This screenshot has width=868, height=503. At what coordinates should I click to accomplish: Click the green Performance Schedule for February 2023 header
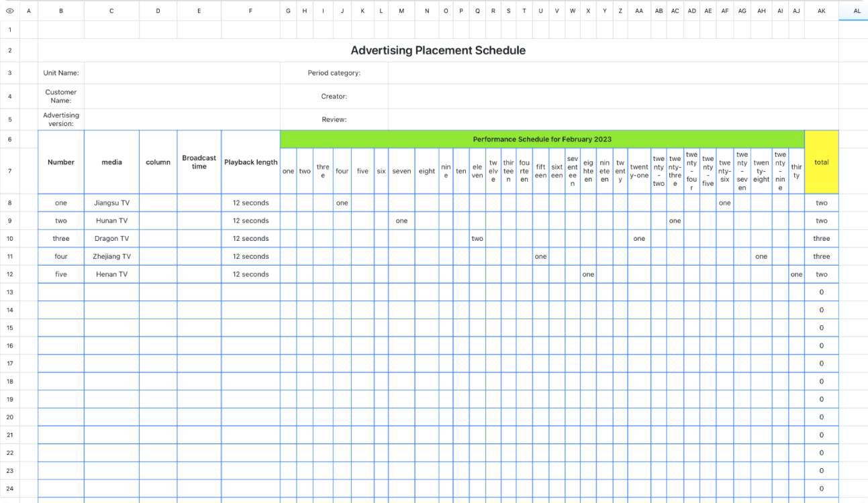542,139
